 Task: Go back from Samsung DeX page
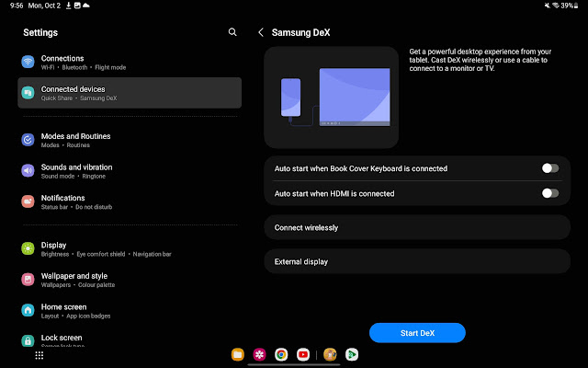(261, 33)
